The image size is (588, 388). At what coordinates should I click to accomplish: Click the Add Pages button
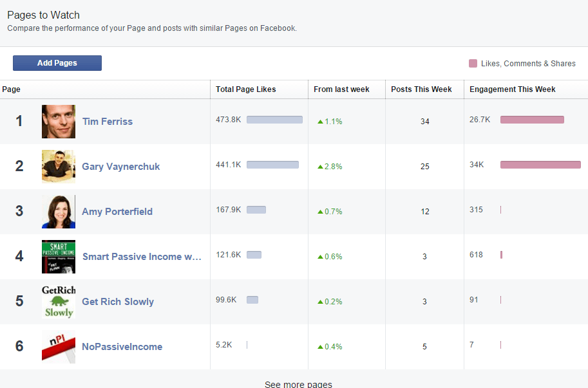tap(57, 63)
